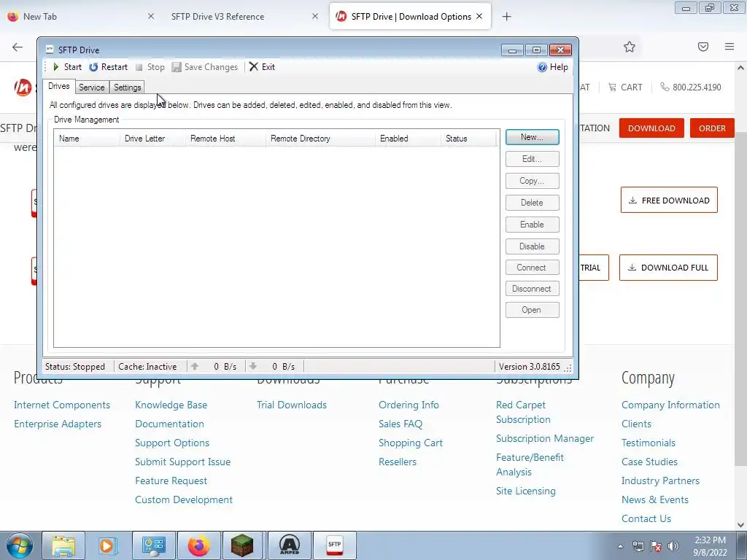The image size is (747, 560).
Task: Open Firefox from the taskbar
Action: pos(198,545)
